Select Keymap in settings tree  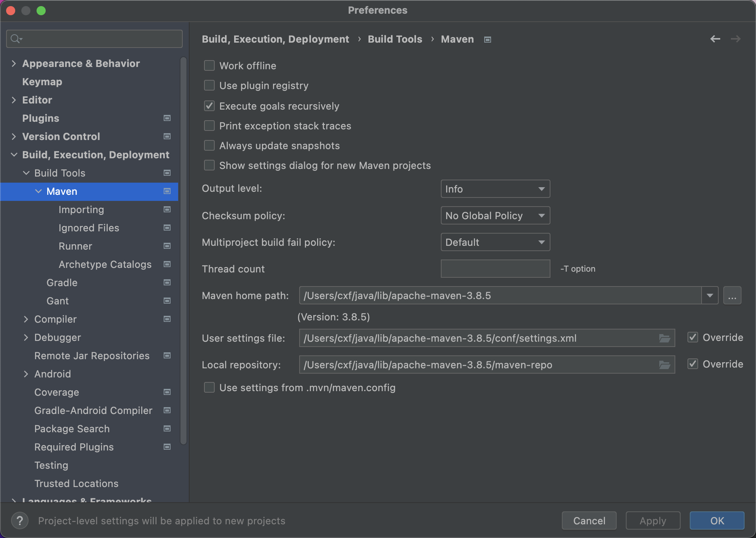42,81
